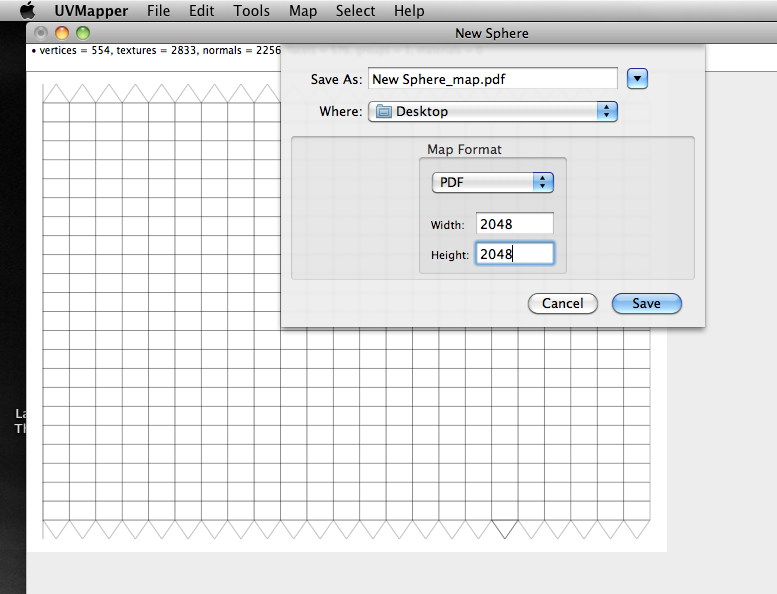Screen dimensions: 777x594
Task: Click the Width input field
Action: coord(514,224)
